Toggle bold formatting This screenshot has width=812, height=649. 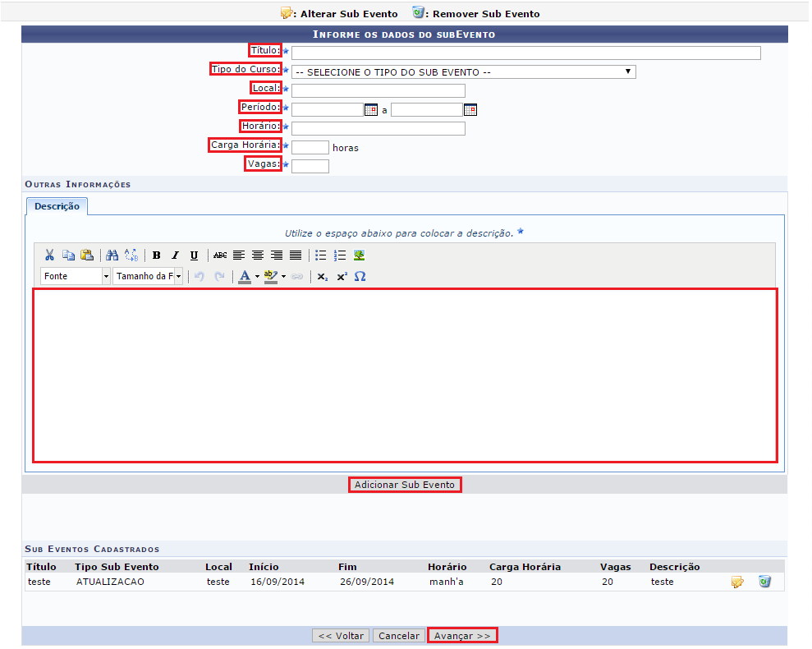tap(156, 255)
